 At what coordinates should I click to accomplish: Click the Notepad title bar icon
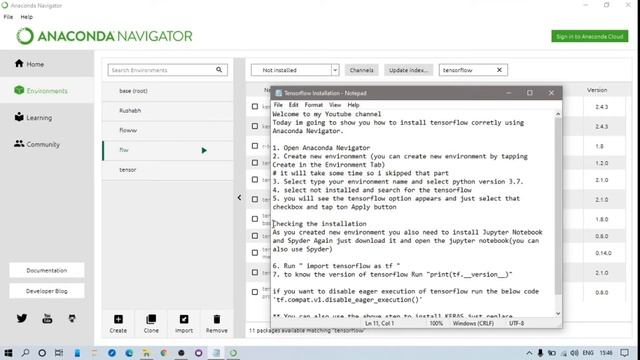(x=278, y=93)
